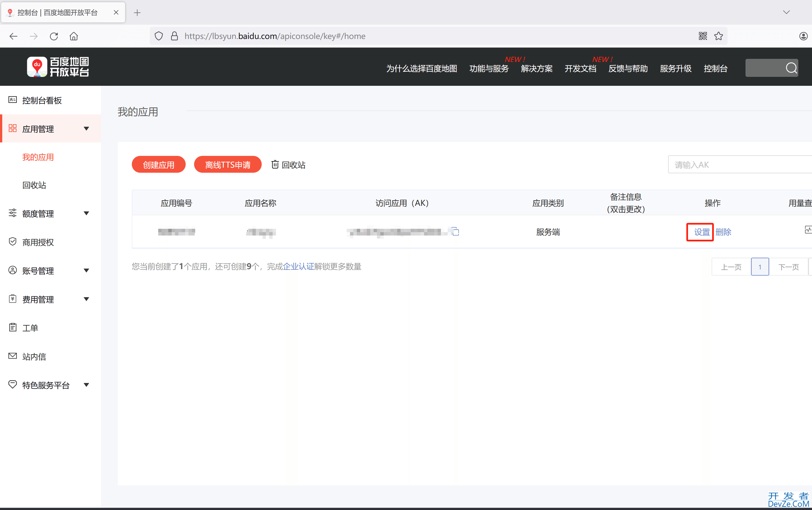Click 删除 link in application row

(x=723, y=232)
